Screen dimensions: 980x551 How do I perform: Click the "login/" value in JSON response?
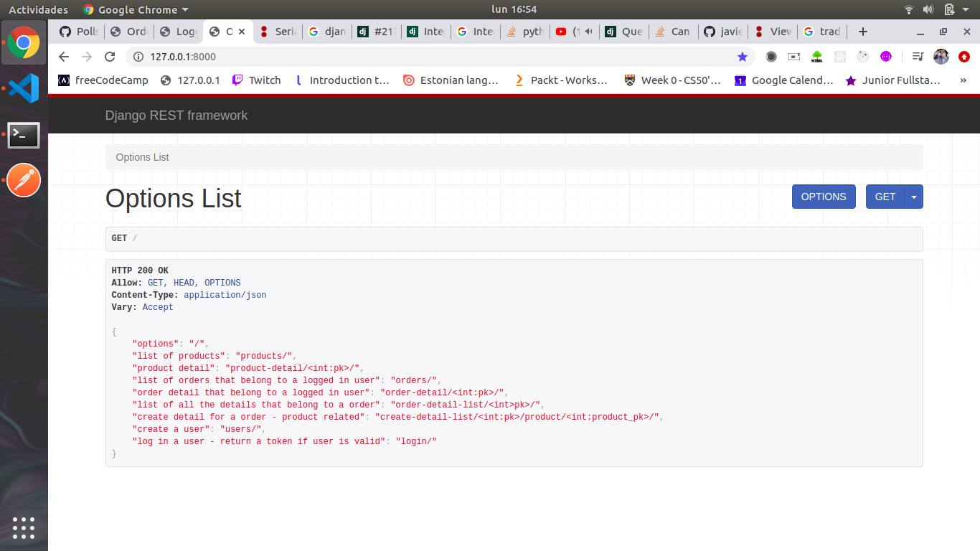(x=416, y=441)
